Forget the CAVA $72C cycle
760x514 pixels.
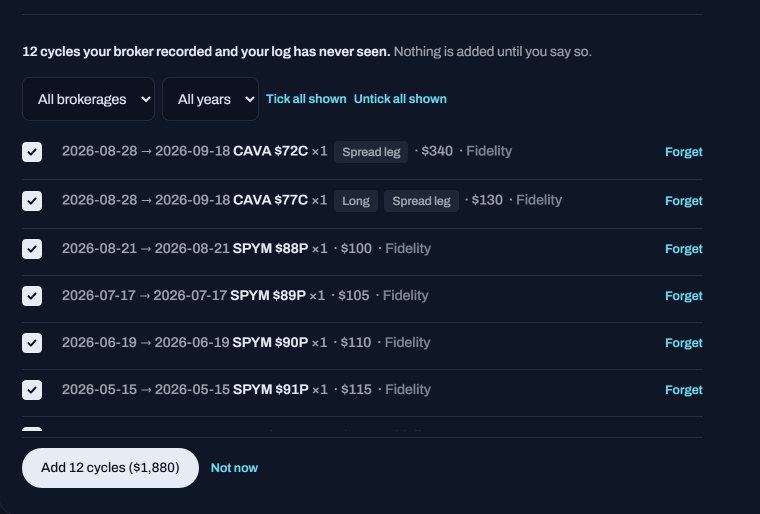(683, 152)
